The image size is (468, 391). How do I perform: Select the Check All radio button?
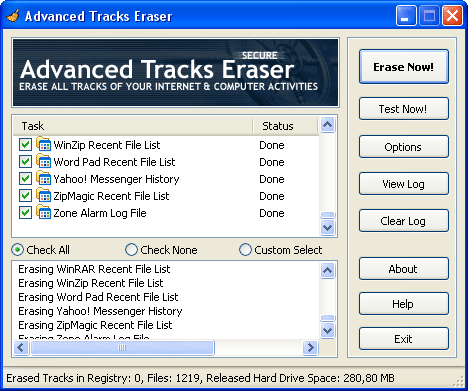(17, 250)
